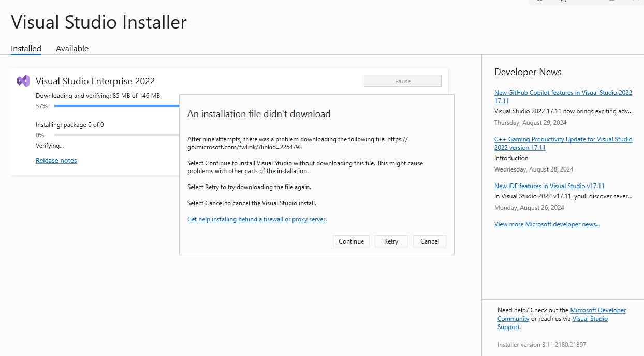This screenshot has width=644, height=356.
Task: Open C++ Gaming Productivity Update article
Action: pyautogui.click(x=563, y=144)
